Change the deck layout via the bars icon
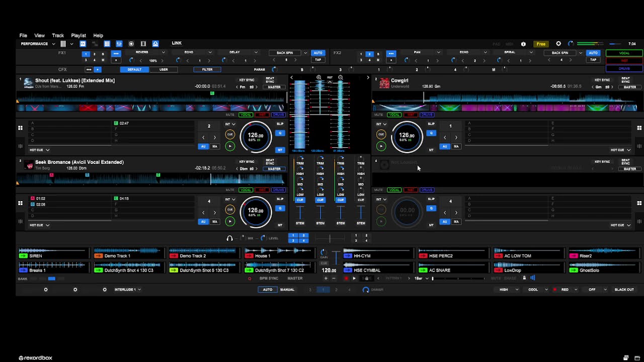This screenshot has height=362, width=644. click(x=63, y=44)
